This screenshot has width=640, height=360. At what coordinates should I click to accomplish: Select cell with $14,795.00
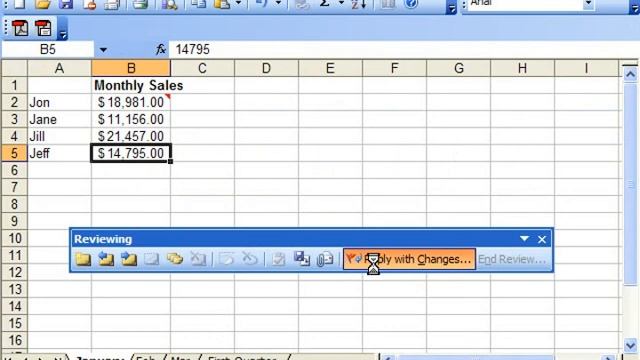click(x=131, y=153)
